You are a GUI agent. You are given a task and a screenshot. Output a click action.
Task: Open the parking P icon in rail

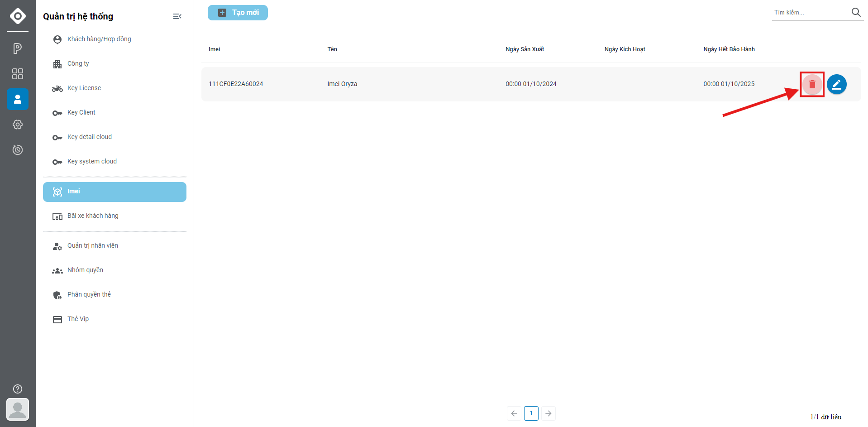(x=18, y=48)
